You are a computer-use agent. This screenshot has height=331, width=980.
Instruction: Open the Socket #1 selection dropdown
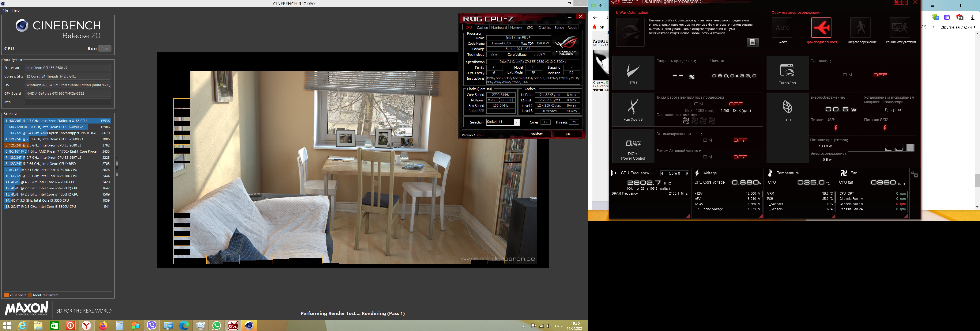(x=517, y=122)
